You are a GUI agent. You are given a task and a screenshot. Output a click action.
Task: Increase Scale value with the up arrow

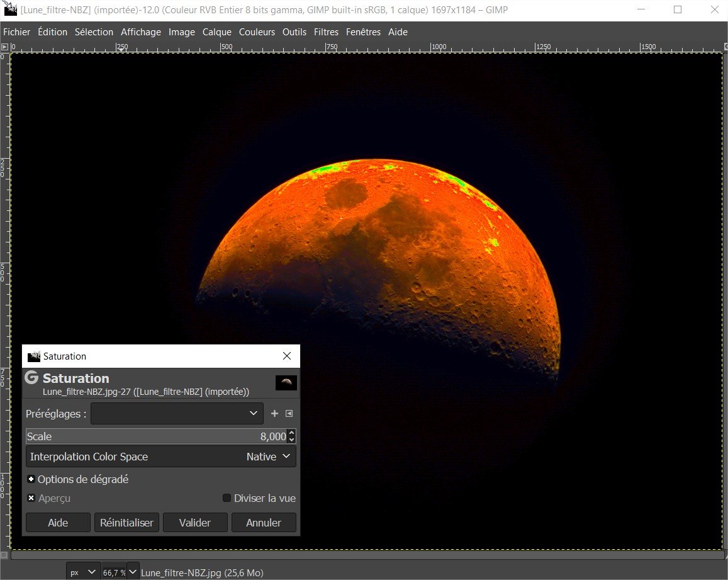coord(291,433)
